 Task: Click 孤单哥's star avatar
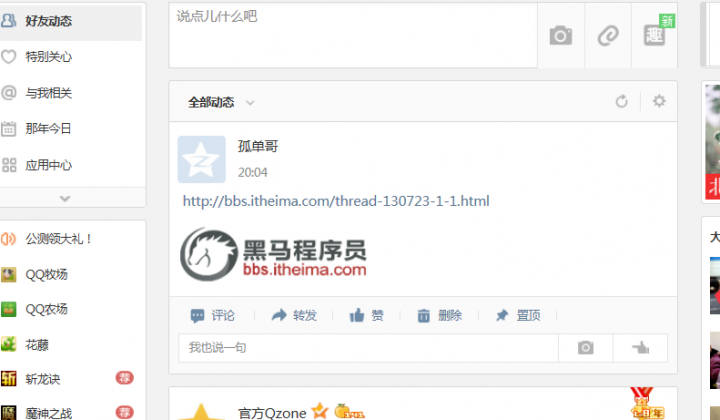pyautogui.click(x=202, y=159)
